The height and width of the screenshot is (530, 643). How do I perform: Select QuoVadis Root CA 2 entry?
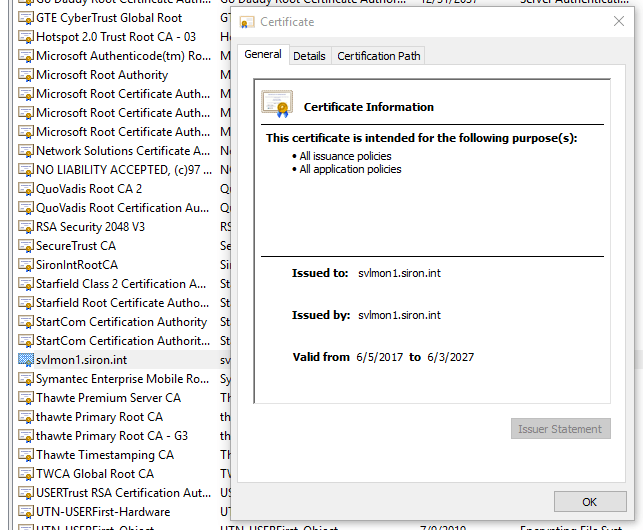pyautogui.click(x=89, y=189)
